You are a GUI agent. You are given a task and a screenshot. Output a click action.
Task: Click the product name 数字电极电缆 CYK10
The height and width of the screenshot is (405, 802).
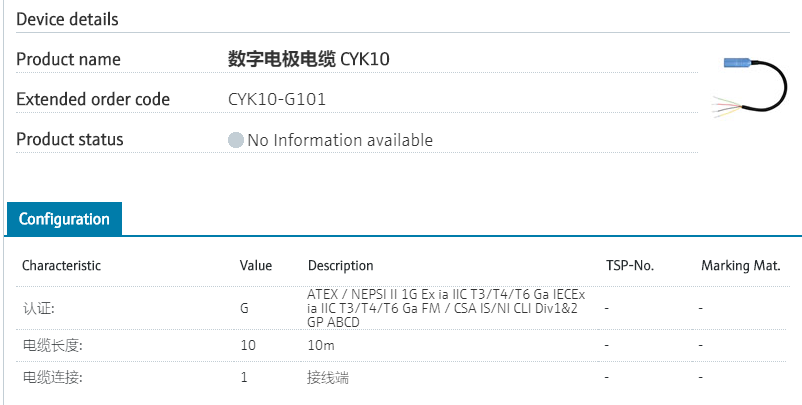coord(308,59)
